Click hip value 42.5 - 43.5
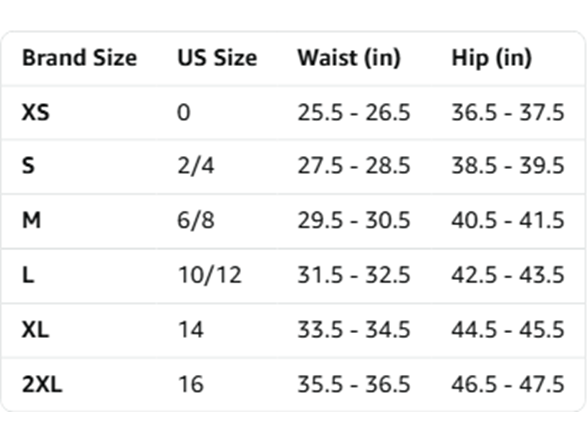The image size is (588, 441). click(x=508, y=275)
